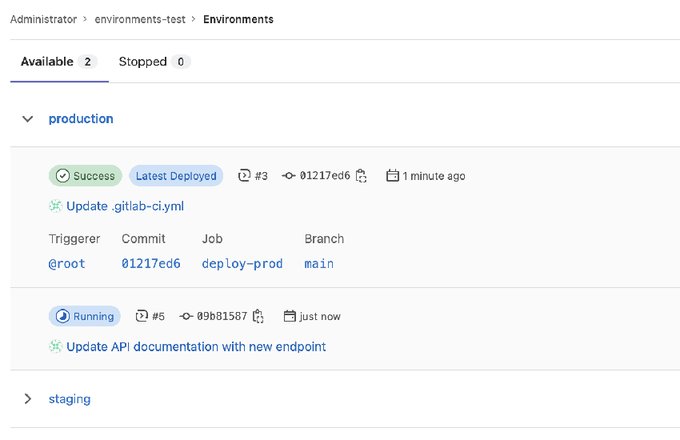Go to environments-test breadcrumb
Viewport: 680px width, 440px height.
(140, 20)
